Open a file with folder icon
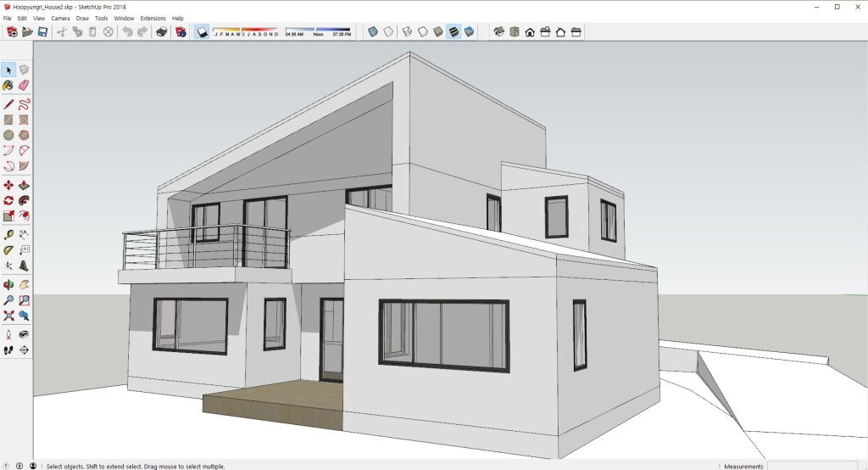 point(27,32)
